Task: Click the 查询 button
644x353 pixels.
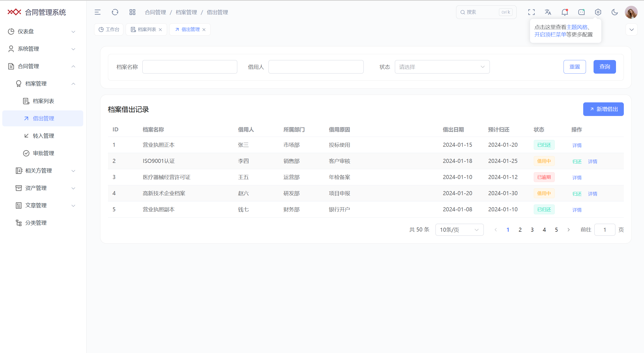Action: (605, 67)
